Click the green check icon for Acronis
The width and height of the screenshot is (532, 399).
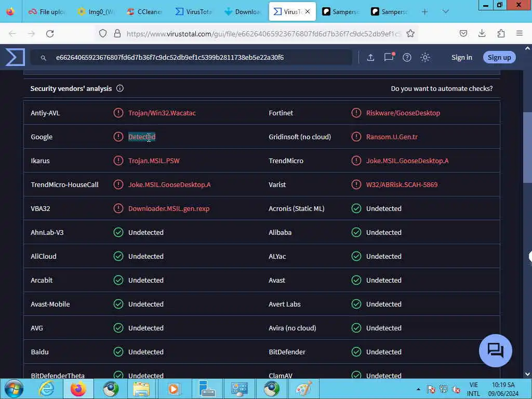click(356, 208)
